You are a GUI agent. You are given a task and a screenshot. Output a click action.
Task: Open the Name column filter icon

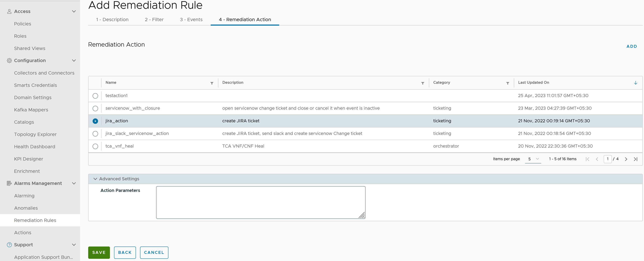pos(212,83)
